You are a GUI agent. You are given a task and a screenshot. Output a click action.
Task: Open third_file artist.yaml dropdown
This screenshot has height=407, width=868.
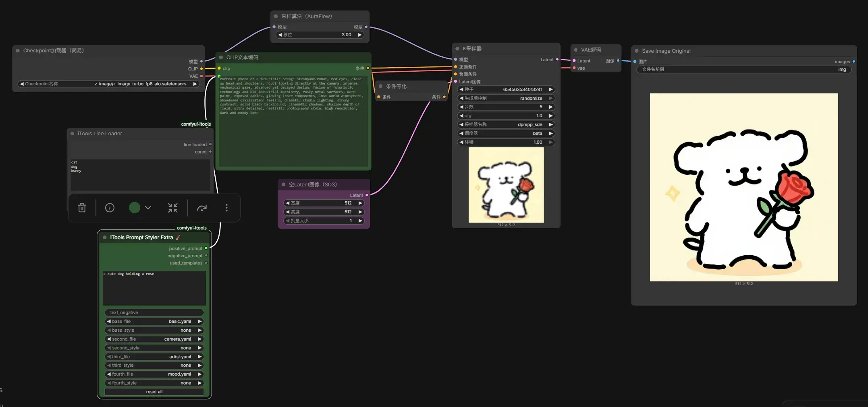[154, 357]
